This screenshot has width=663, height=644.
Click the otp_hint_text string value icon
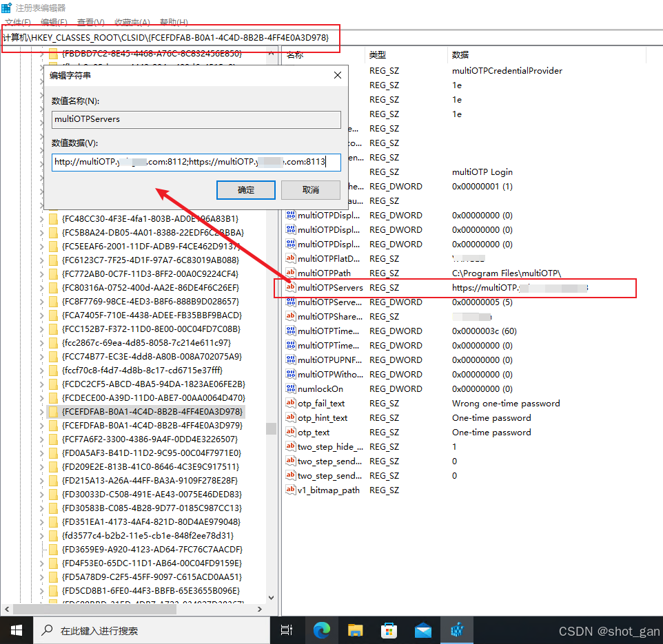pos(290,417)
